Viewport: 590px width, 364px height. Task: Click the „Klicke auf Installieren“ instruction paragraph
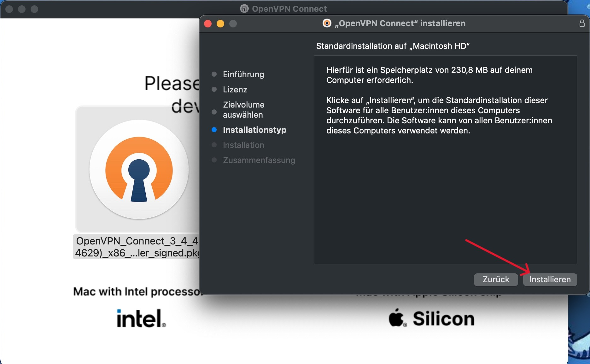coord(439,115)
